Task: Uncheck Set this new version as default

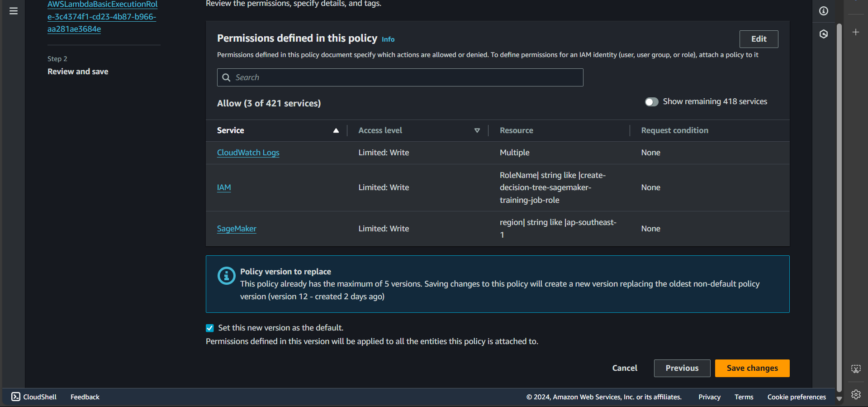Action: click(210, 328)
